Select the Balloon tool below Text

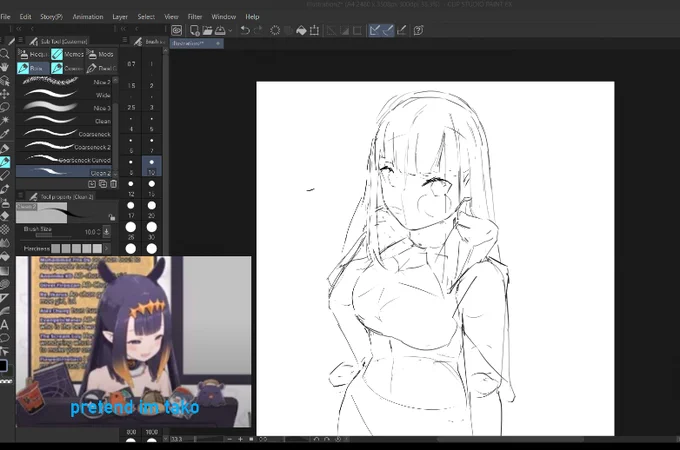tap(4, 338)
